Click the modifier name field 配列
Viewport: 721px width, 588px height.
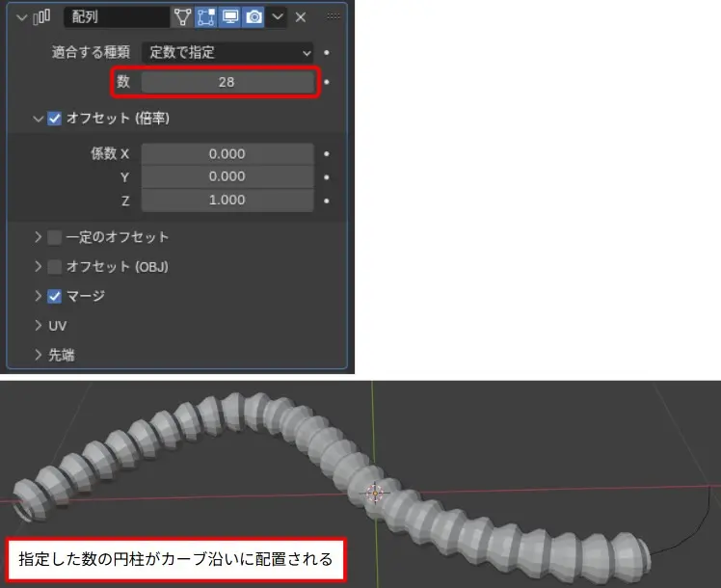pos(117,17)
